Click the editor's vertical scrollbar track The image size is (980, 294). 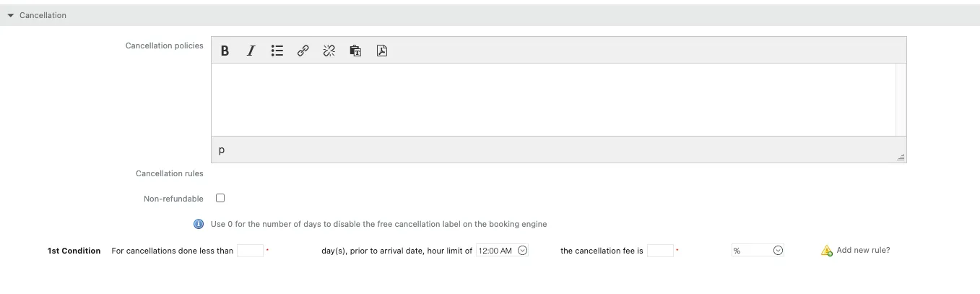tap(901, 100)
